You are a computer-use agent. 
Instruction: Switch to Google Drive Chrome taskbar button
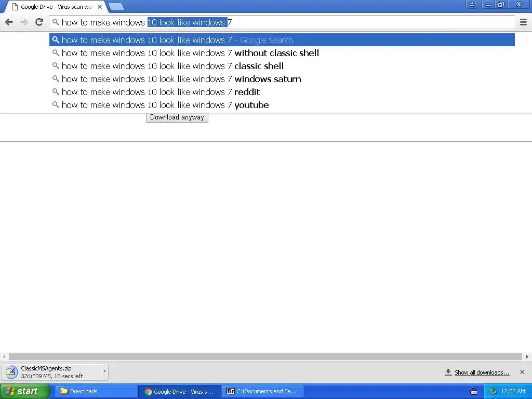[180, 392]
